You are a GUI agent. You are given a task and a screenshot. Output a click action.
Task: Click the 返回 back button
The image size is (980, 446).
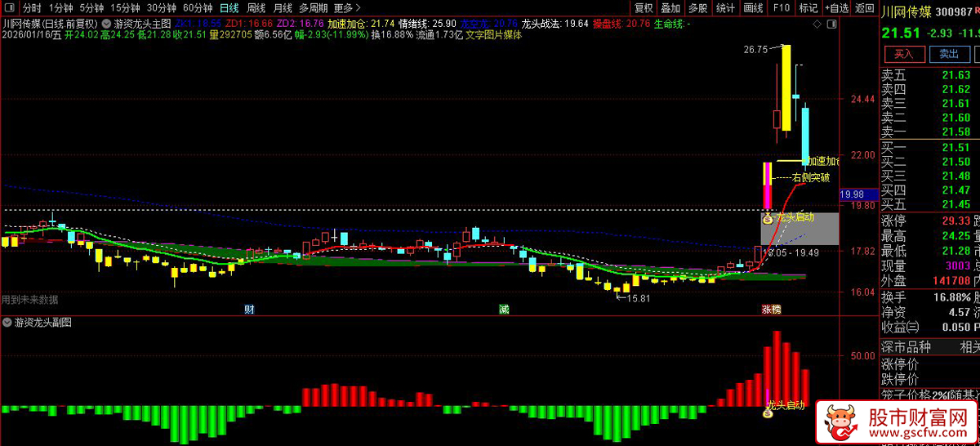tap(864, 8)
